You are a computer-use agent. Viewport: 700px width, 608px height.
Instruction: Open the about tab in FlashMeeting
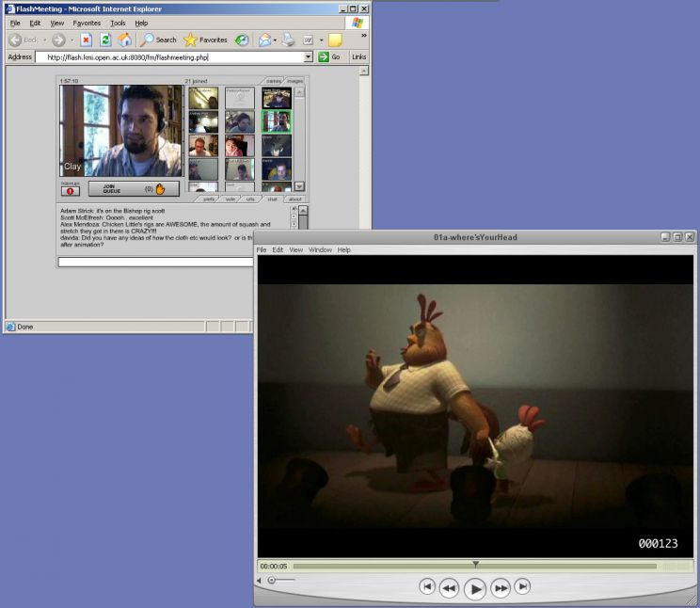click(x=295, y=200)
